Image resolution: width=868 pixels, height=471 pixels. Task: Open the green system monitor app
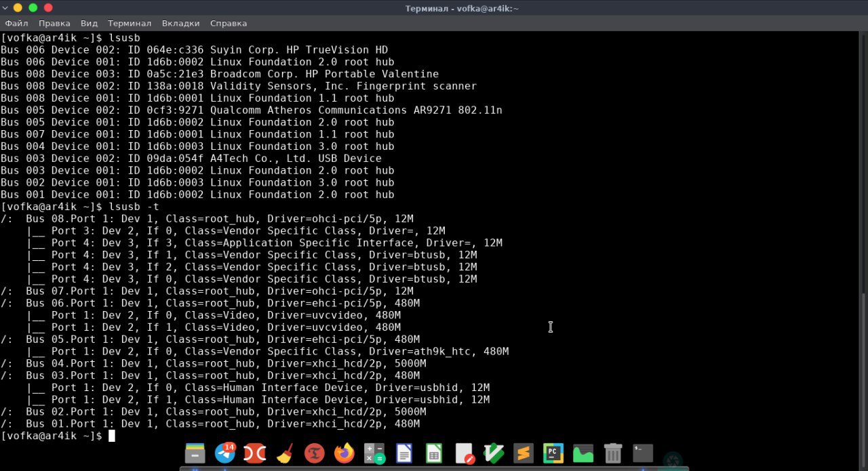click(583, 453)
